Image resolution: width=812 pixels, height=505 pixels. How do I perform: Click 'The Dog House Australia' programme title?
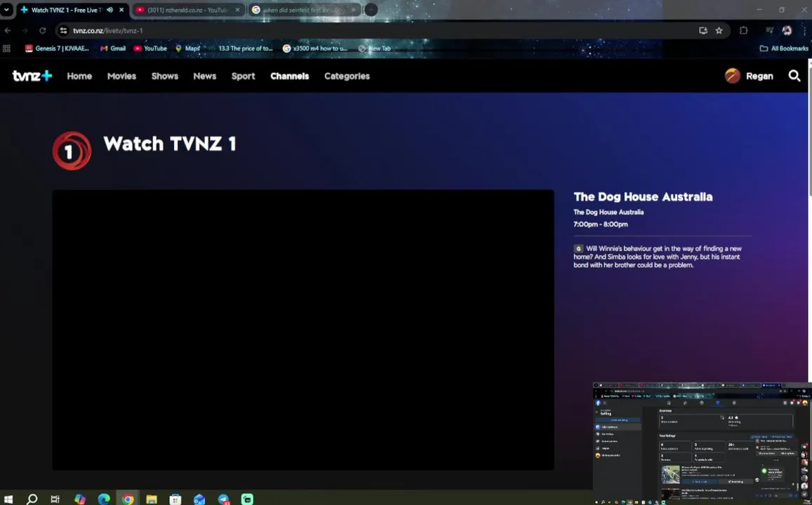pyautogui.click(x=643, y=196)
